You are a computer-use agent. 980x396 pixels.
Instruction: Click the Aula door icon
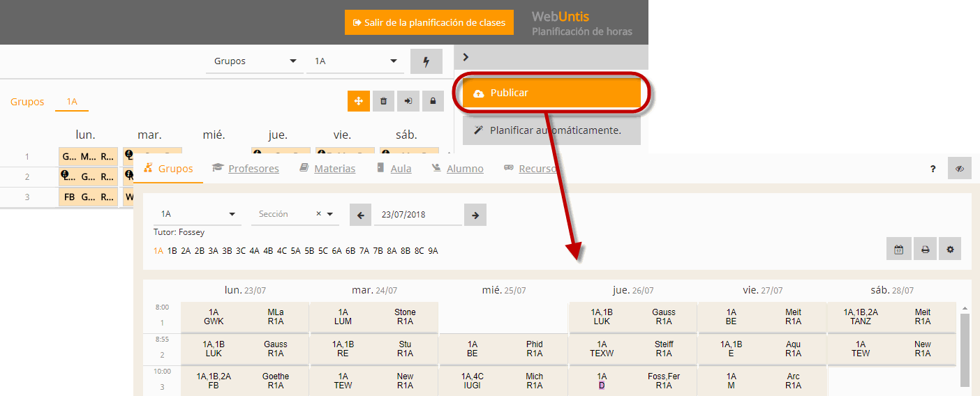click(x=380, y=168)
